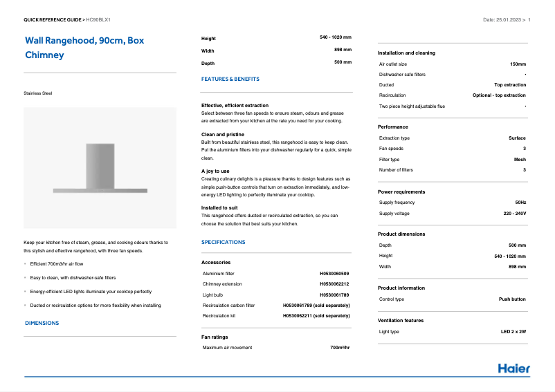Click the top 'Width' dimension label
The height and width of the screenshot is (392, 555).
click(x=208, y=51)
